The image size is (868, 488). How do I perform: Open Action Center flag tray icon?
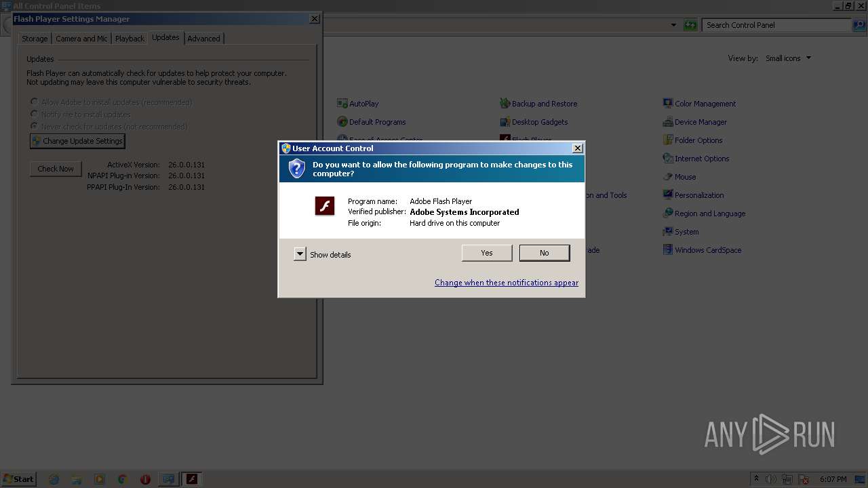[x=804, y=479]
